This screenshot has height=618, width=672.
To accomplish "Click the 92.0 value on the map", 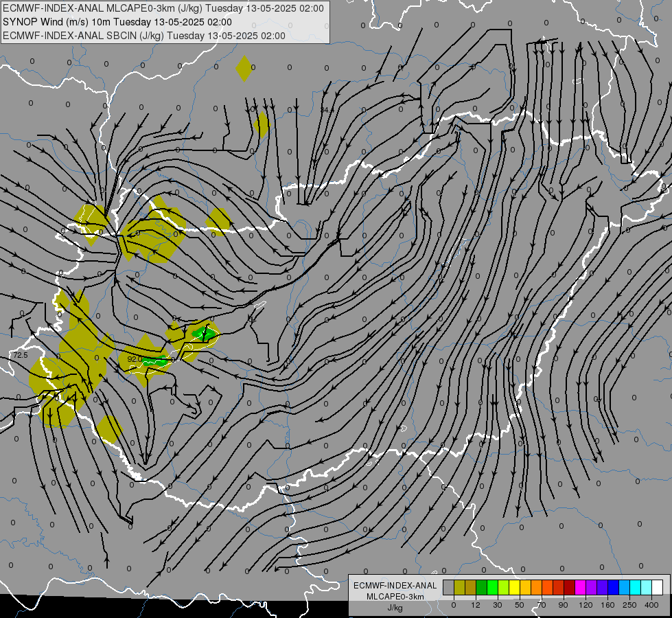I will coord(135,359).
